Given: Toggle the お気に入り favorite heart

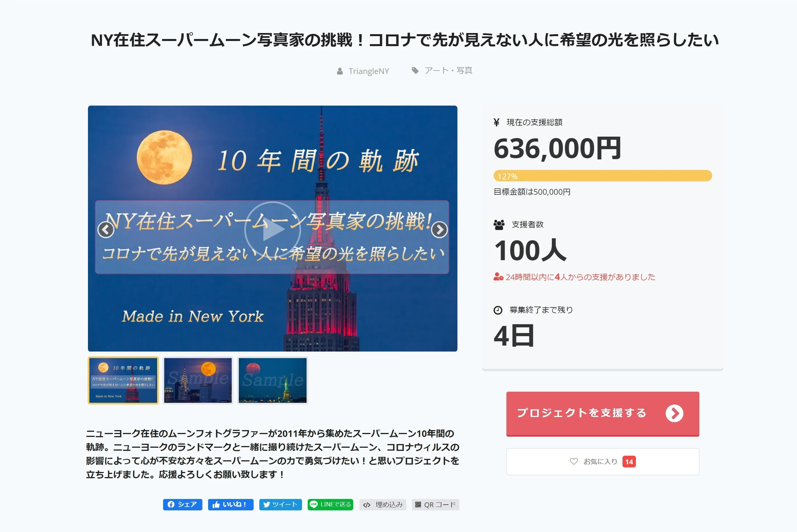Looking at the screenshot, I should tap(573, 461).
